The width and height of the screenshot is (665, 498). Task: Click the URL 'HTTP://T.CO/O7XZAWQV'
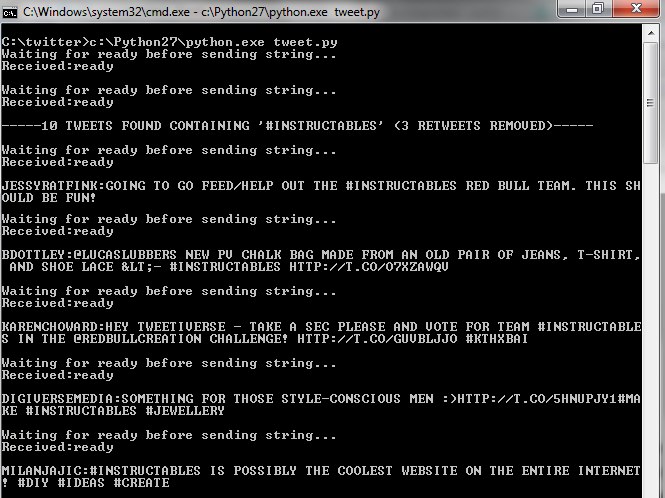click(x=369, y=267)
